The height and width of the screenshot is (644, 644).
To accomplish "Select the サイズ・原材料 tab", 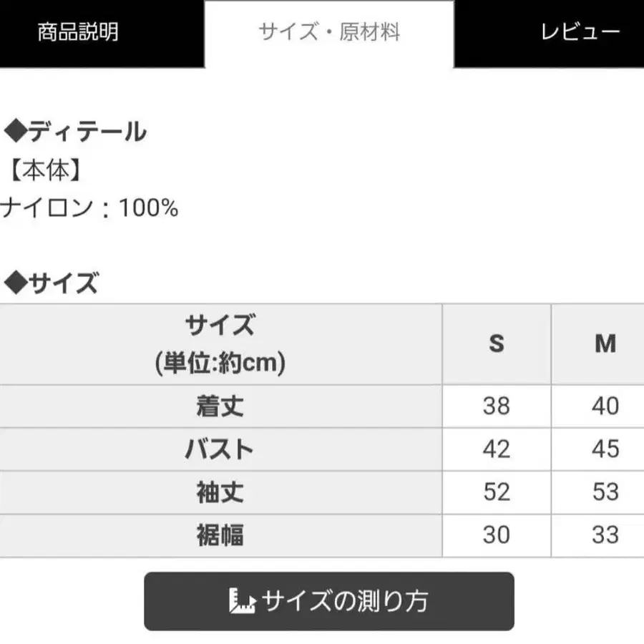I will [329, 33].
